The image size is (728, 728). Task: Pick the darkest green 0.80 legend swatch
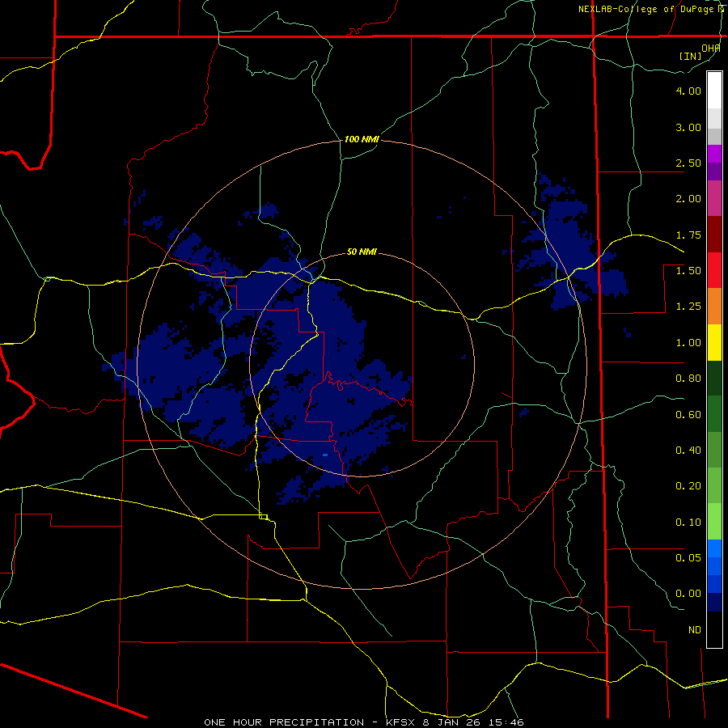pos(714,378)
